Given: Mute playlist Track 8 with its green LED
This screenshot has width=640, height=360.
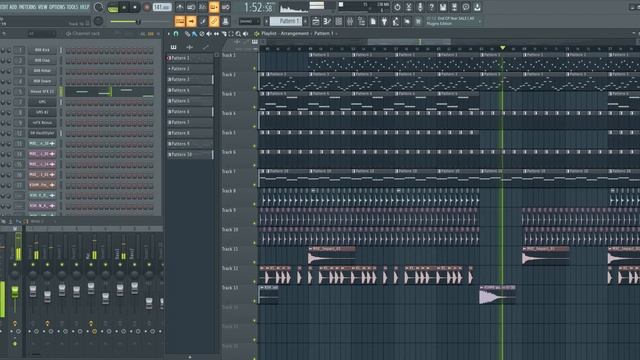Looking at the screenshot, I should click(255, 204).
